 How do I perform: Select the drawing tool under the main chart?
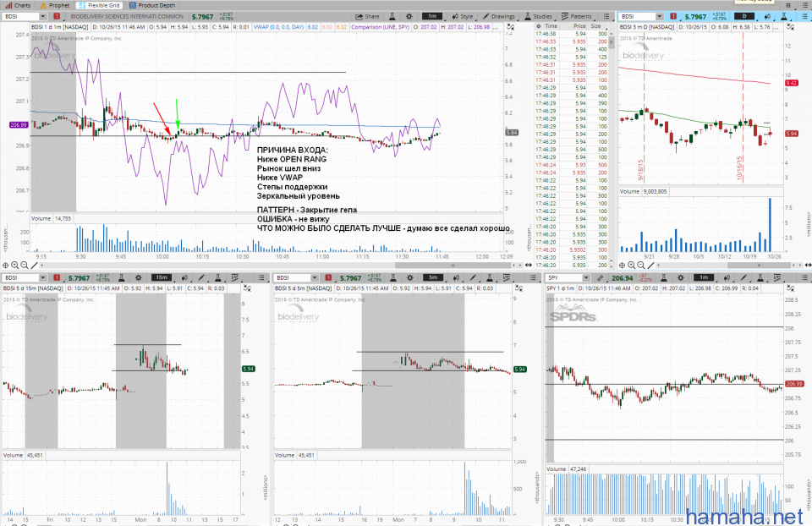click(x=34, y=265)
